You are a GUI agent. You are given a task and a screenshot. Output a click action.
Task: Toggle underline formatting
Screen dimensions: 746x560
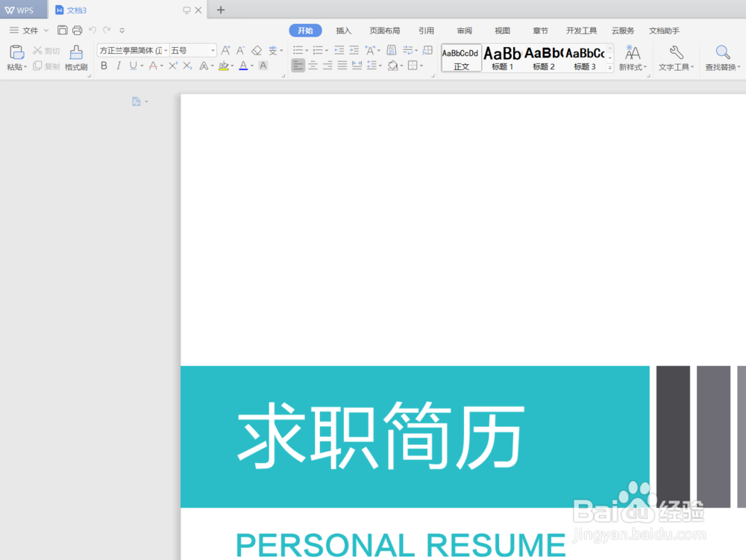tap(134, 66)
